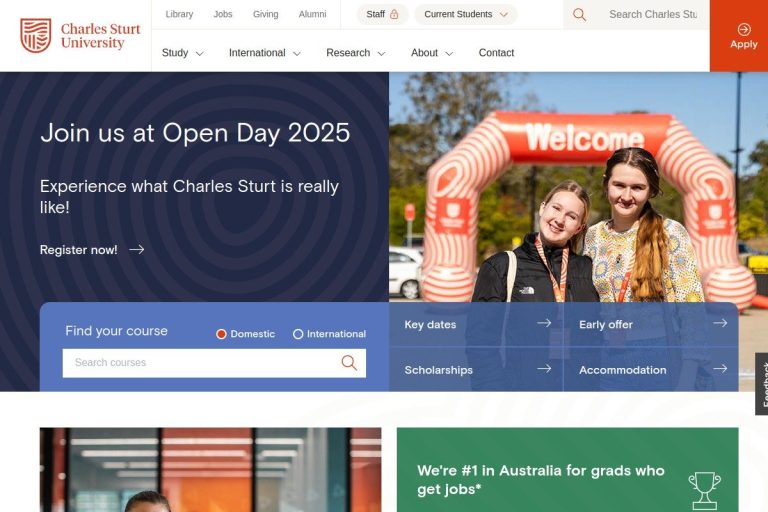768x512 pixels.
Task: Click the Apply circled arrow icon
Action: tap(744, 29)
